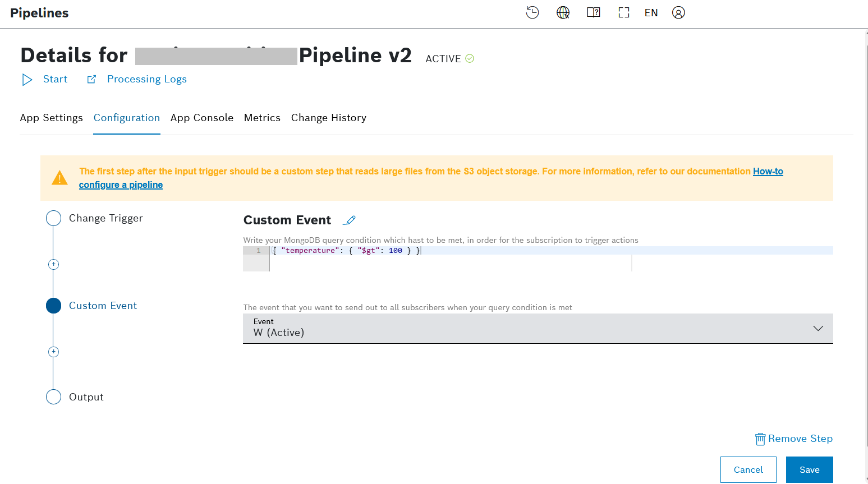
Task: Switch to the App Console tab
Action: coord(201,118)
